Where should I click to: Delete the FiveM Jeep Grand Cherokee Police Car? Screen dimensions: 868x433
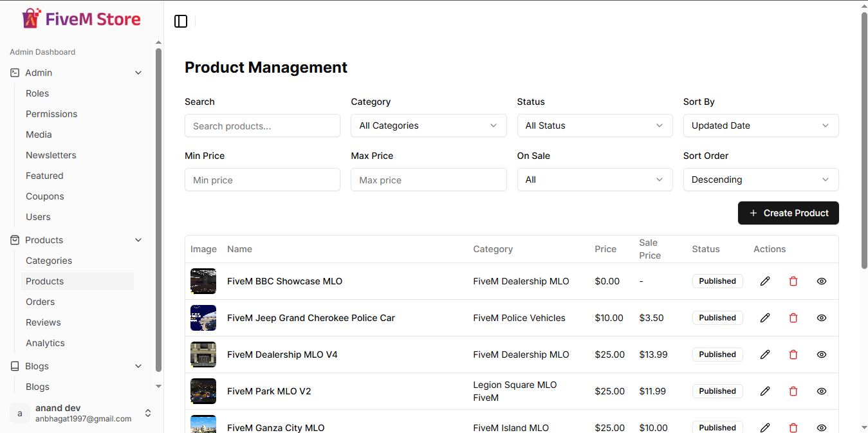click(x=793, y=318)
